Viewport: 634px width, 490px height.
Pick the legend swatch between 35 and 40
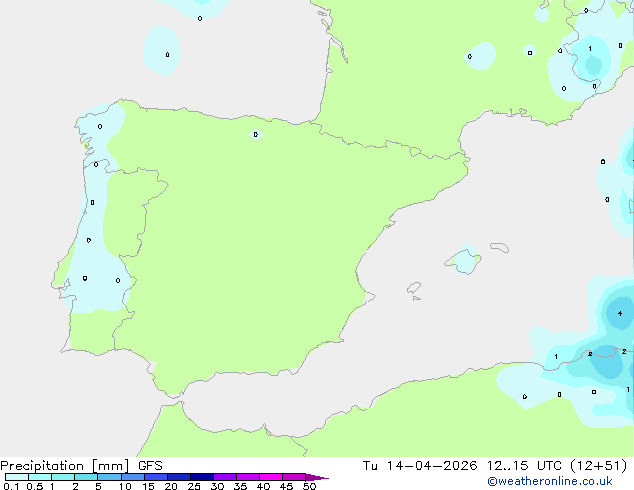click(x=248, y=477)
